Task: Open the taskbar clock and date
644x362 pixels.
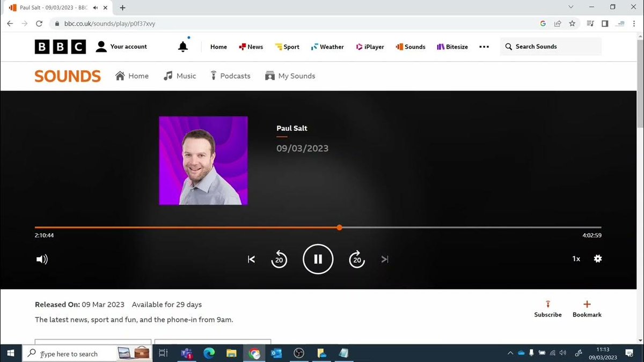Action: 603,353
